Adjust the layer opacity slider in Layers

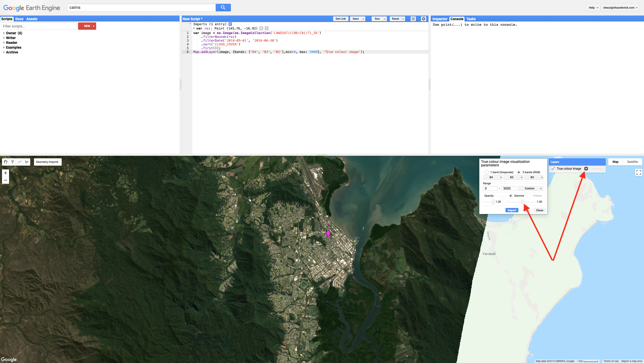click(x=602, y=169)
